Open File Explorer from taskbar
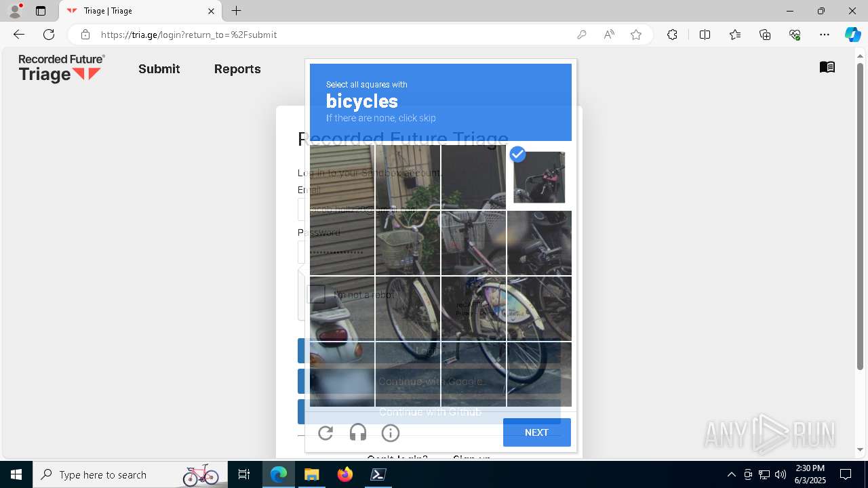Screen dimensions: 868x488 [x=311, y=474]
